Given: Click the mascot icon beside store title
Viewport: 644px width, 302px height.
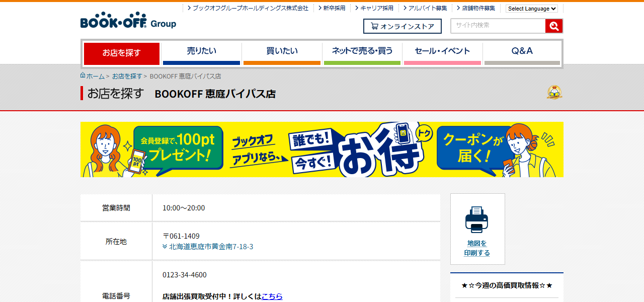Looking at the screenshot, I should tap(554, 92).
